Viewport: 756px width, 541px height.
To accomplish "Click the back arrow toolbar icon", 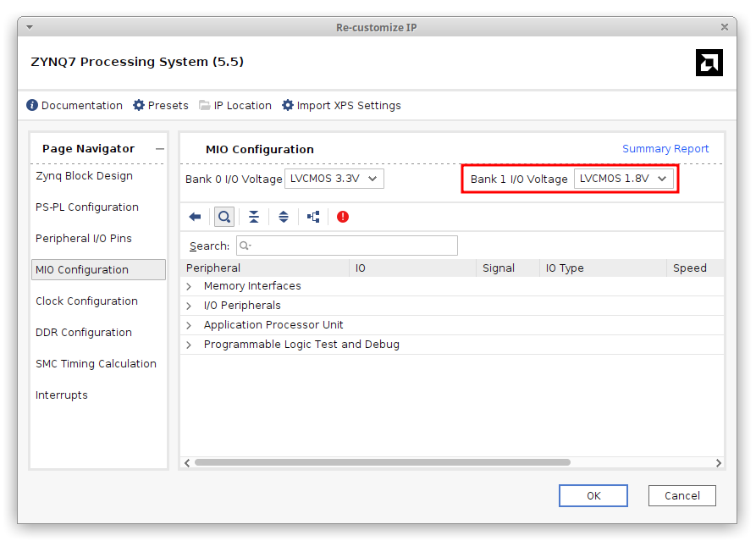I will pos(195,217).
